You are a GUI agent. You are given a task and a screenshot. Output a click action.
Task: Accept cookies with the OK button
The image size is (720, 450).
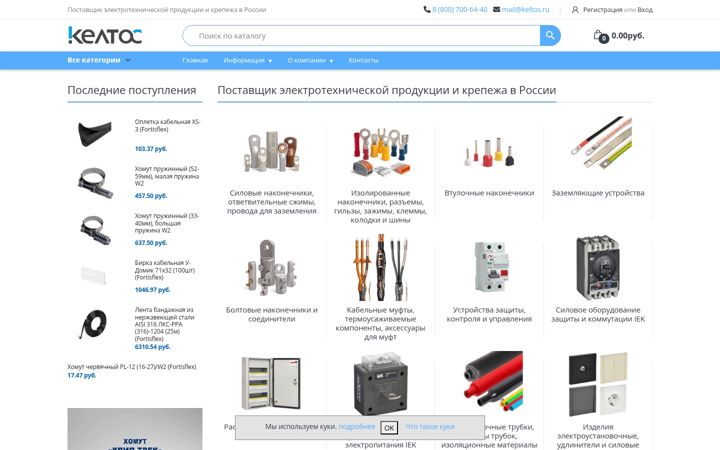point(389,428)
